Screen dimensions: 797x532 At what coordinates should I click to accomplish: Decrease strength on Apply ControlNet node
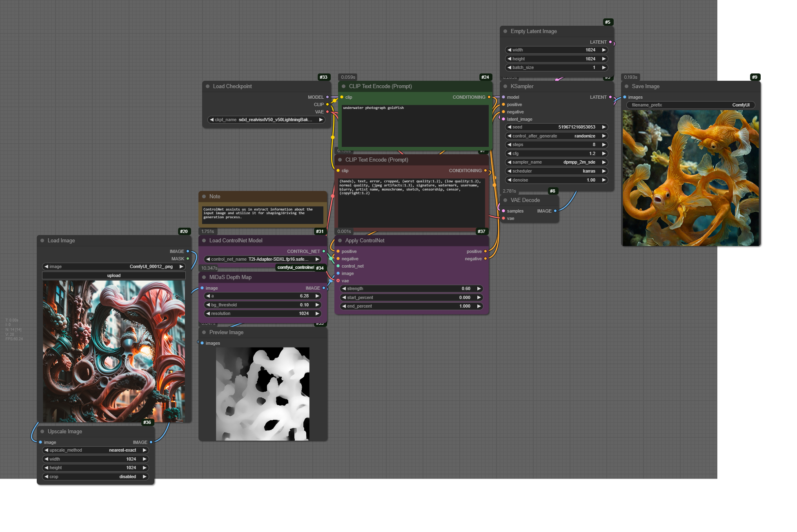[x=344, y=288]
